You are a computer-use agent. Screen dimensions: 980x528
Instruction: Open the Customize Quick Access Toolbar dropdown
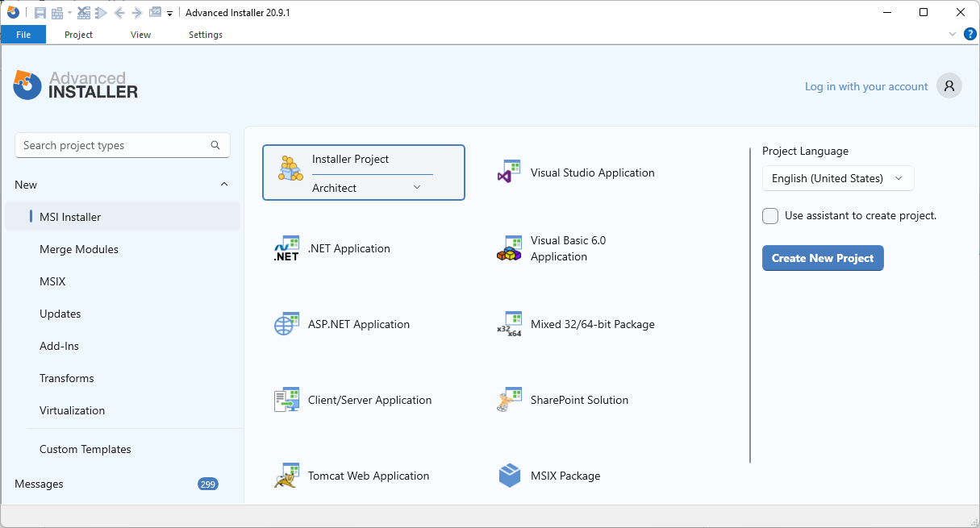tap(170, 13)
